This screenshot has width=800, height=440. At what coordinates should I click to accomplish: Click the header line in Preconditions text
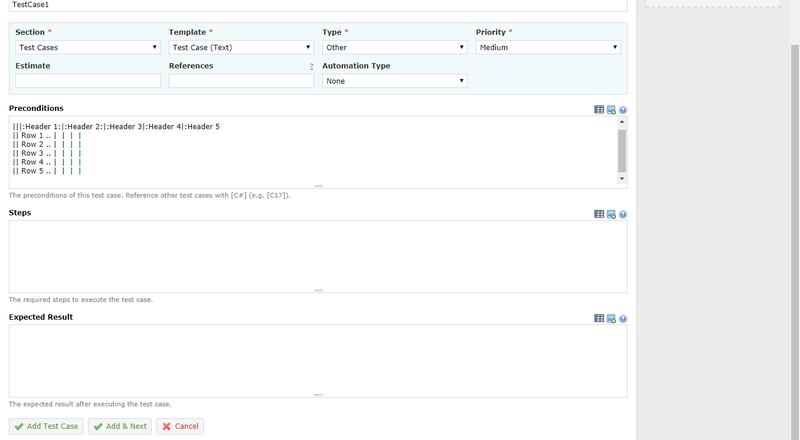(116, 127)
